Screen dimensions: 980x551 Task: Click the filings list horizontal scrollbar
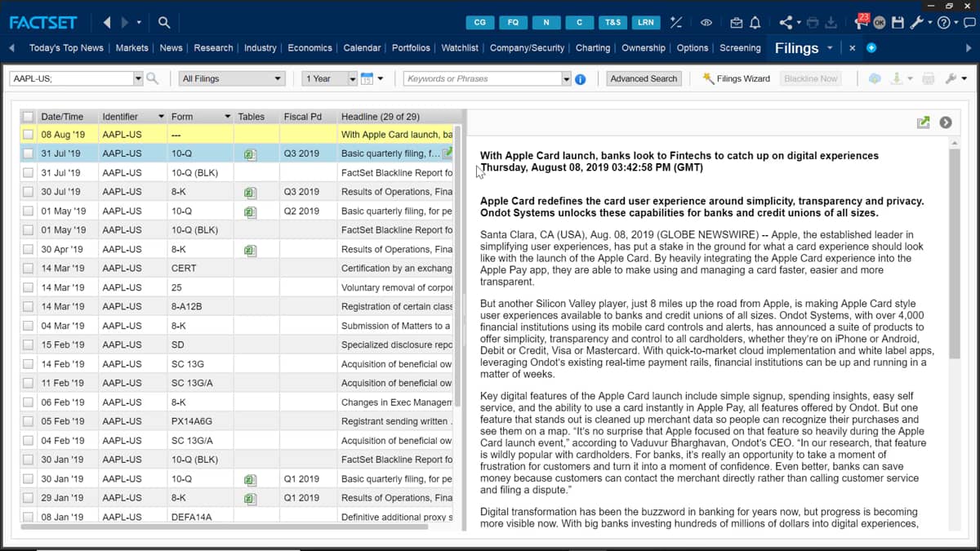click(225, 527)
